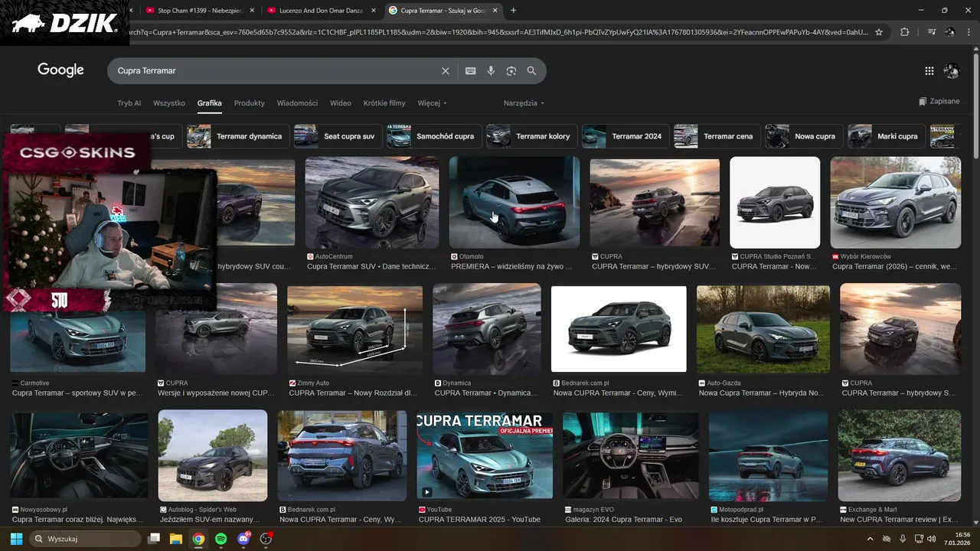Filter by Terramar kolory chip

coord(531,136)
